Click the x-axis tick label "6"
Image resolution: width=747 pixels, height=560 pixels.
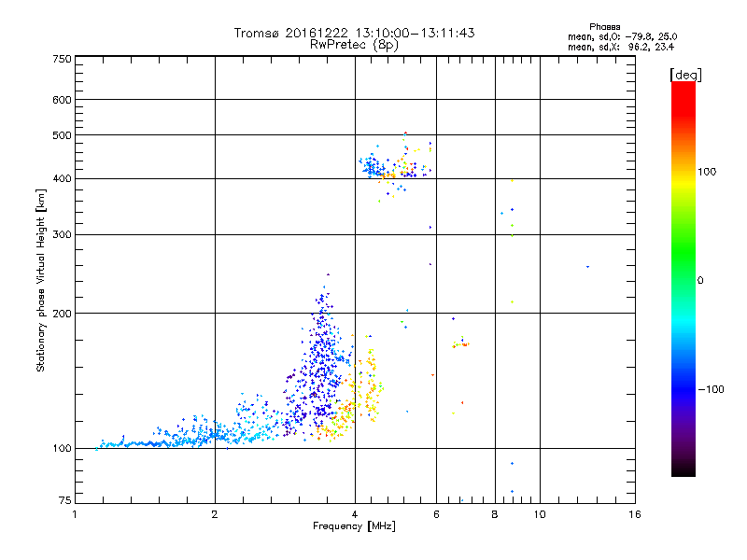pos(436,514)
